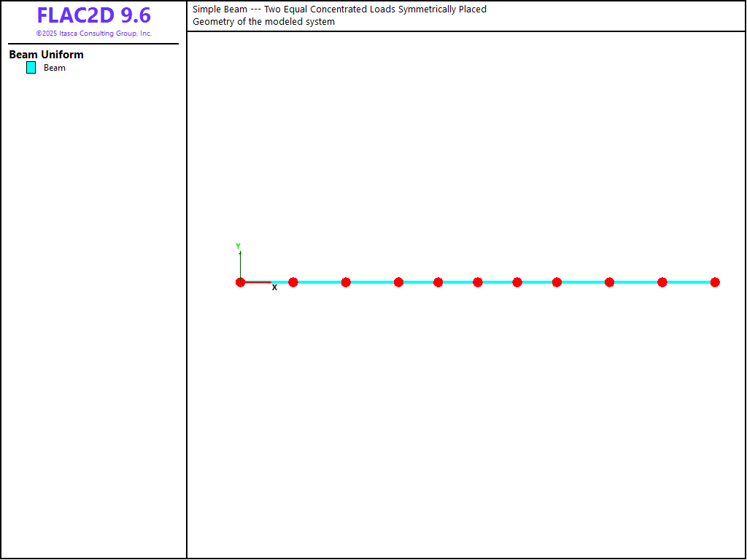Pick the third red node from the right
Screen dimensions: 747x560
[609, 282]
